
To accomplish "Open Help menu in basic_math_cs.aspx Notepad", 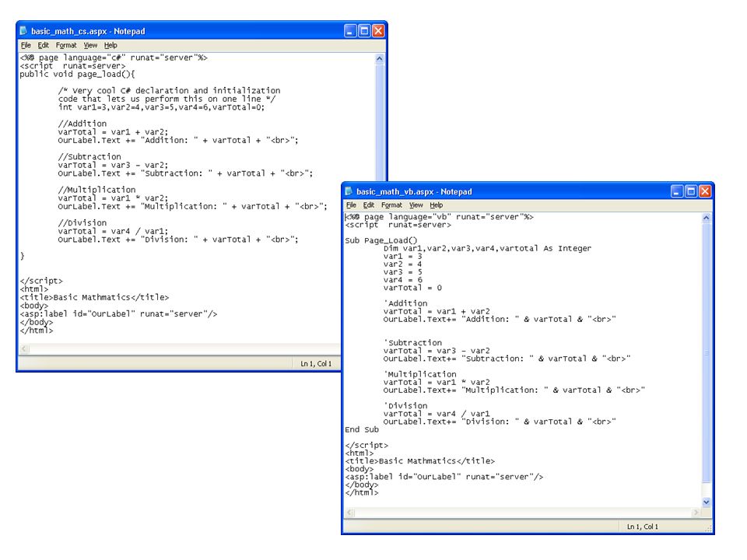I will point(110,45).
